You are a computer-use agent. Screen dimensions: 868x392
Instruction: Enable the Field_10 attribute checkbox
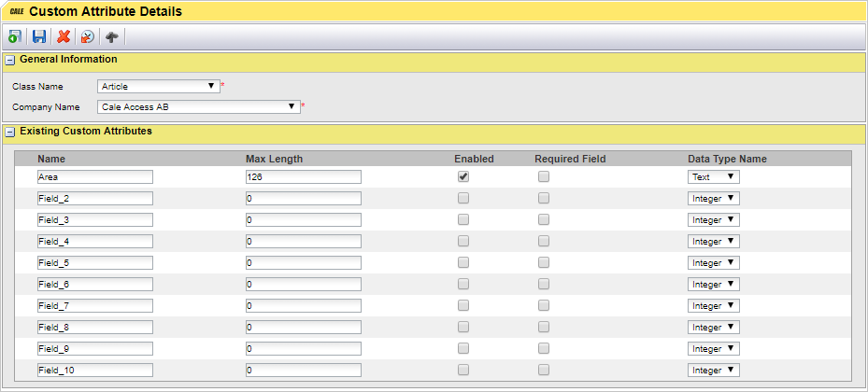(x=463, y=370)
